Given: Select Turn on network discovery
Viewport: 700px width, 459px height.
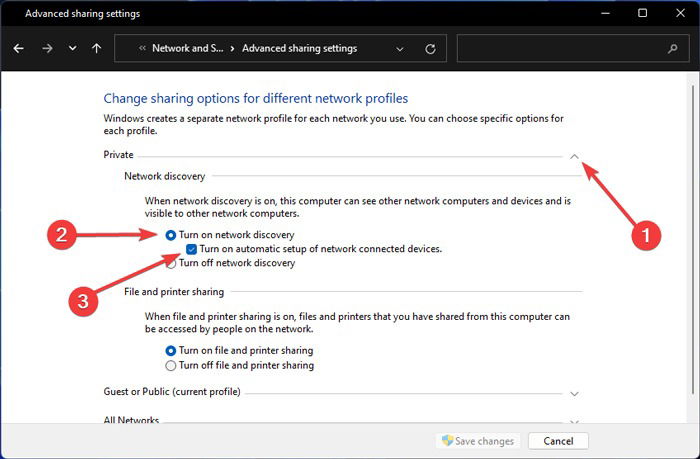Looking at the screenshot, I should coord(171,235).
